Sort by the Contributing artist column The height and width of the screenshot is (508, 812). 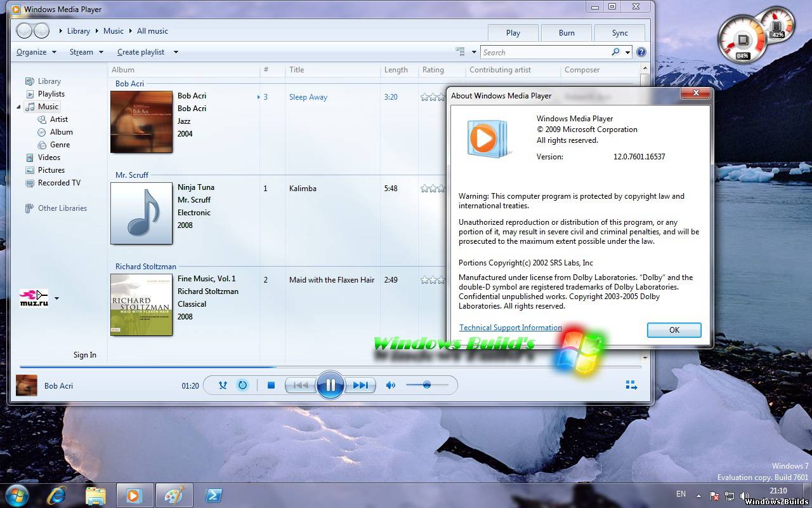pos(513,70)
